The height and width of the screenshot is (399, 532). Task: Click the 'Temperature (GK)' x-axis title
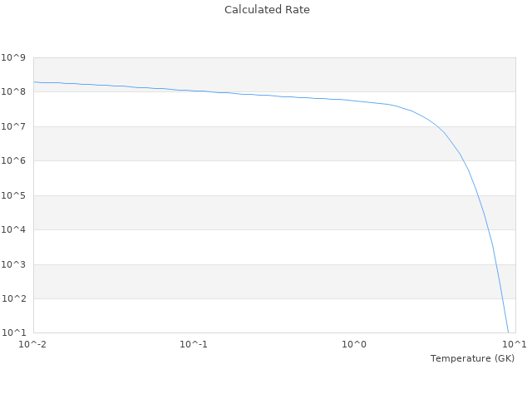pyautogui.click(x=472, y=358)
